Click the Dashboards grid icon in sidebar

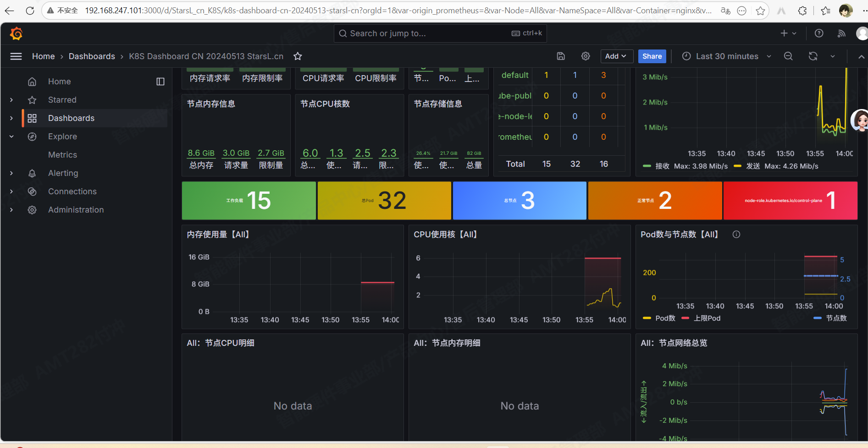click(32, 118)
